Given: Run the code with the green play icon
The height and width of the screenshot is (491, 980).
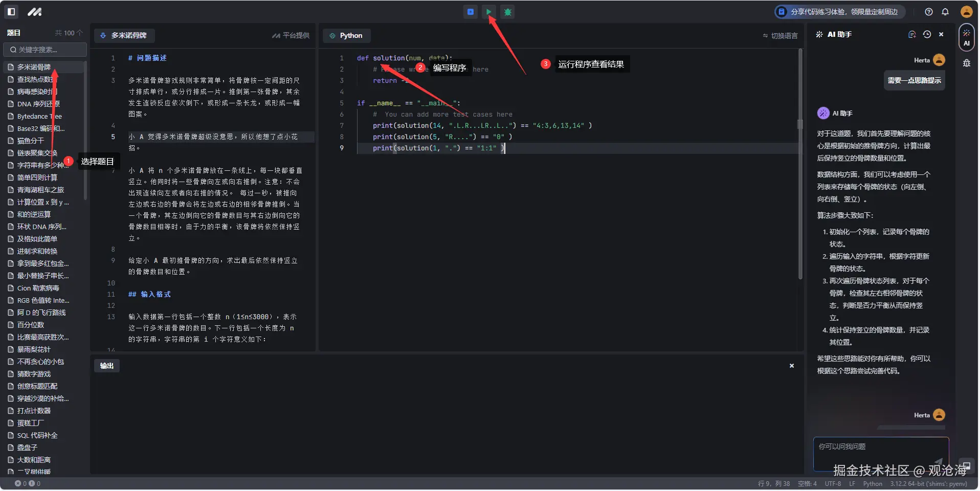Looking at the screenshot, I should tap(489, 12).
